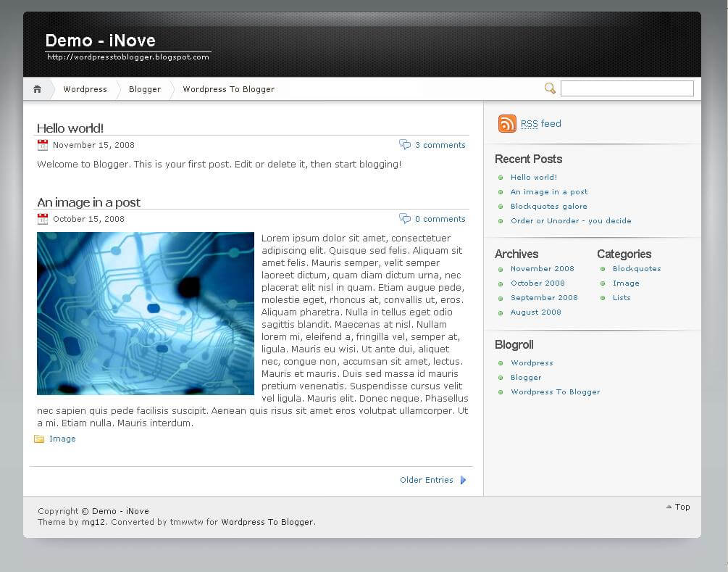The height and width of the screenshot is (572, 728).
Task: Click the magnifying glass search icon
Action: [550, 88]
